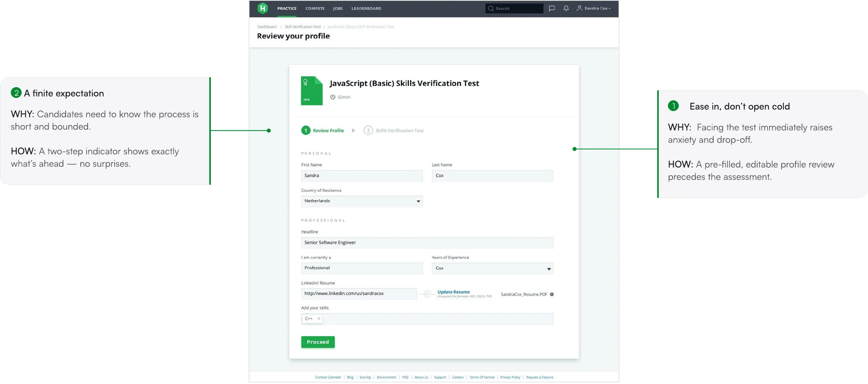Go to Dashboard breadcrumb

point(267,27)
